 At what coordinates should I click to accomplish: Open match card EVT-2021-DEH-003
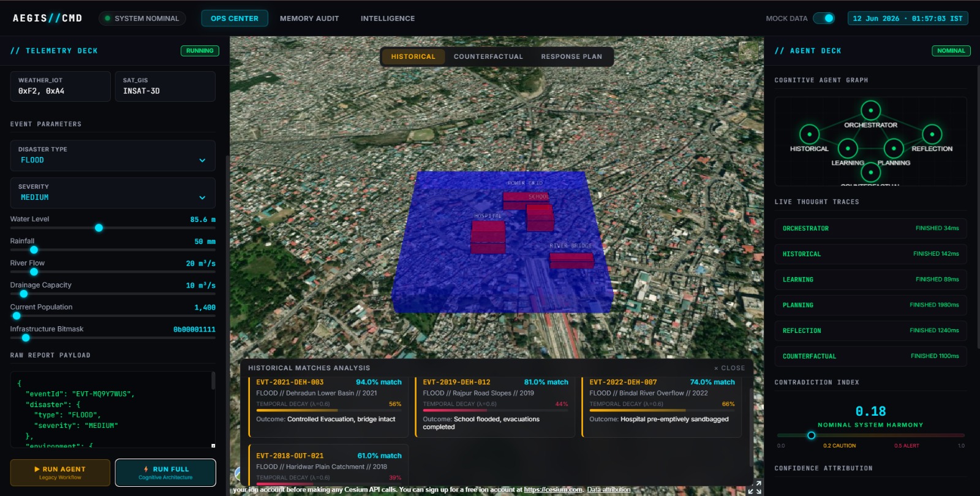[x=328, y=406]
